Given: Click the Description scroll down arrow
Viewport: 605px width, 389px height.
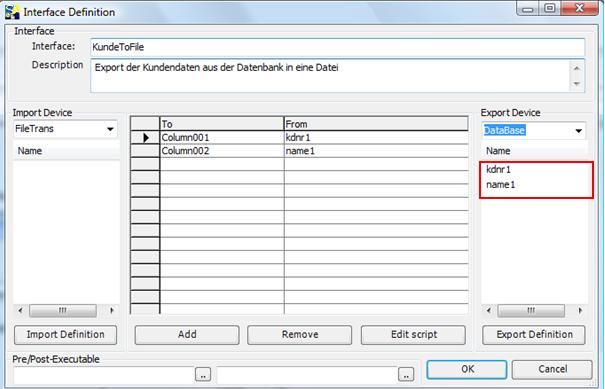Looking at the screenshot, I should click(x=577, y=84).
